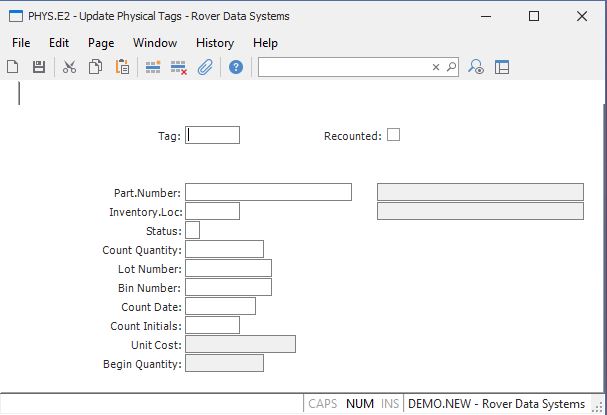Click the Save floppy disk icon
Screen dimensions: 607x415
(39, 67)
